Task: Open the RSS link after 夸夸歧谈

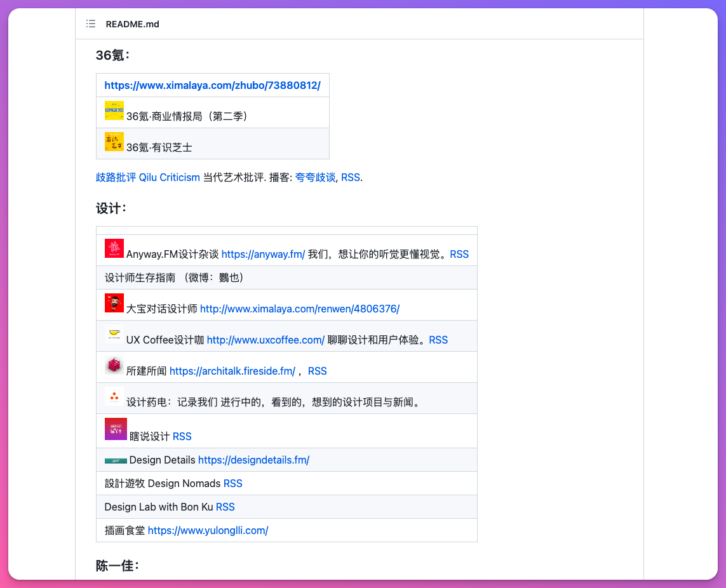Action: pyautogui.click(x=351, y=177)
